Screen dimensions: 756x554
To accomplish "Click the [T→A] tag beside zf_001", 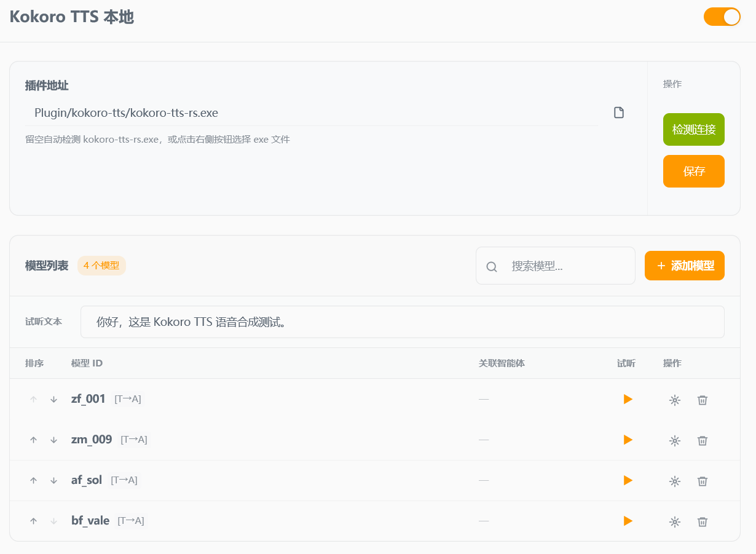I will point(128,399).
